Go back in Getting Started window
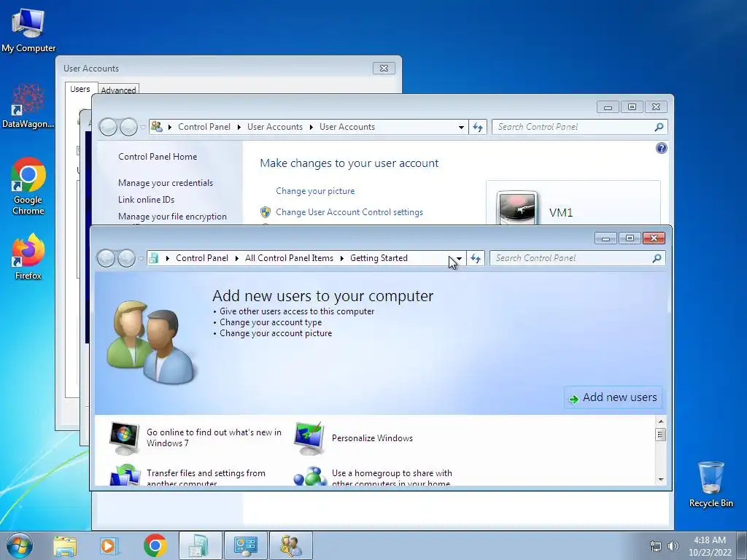 [x=106, y=258]
